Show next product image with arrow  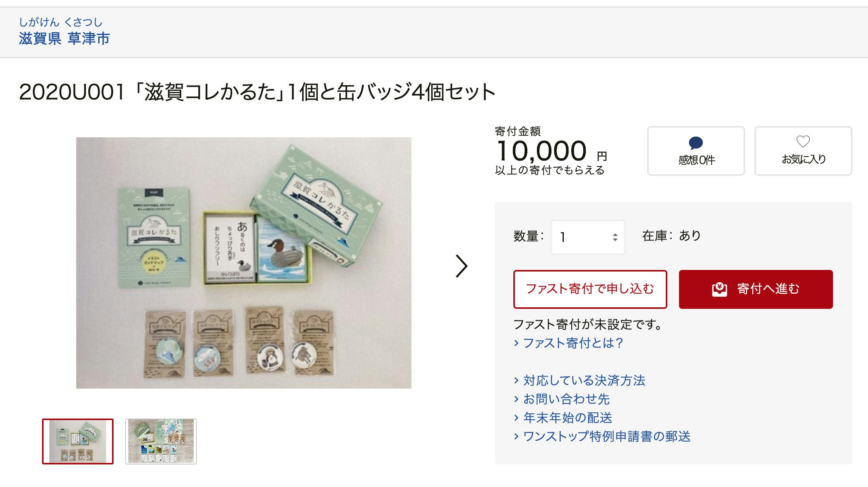click(461, 266)
